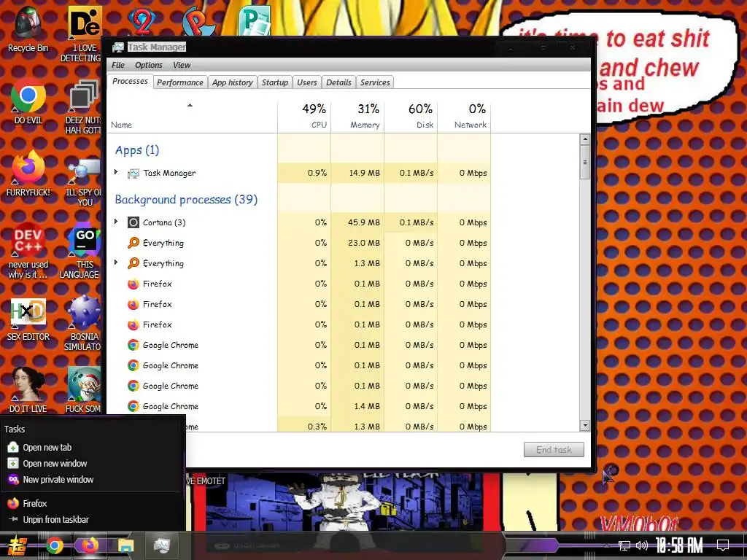This screenshot has height=560, width=747.
Task: Open Chrome from the taskbar
Action: pyautogui.click(x=54, y=545)
